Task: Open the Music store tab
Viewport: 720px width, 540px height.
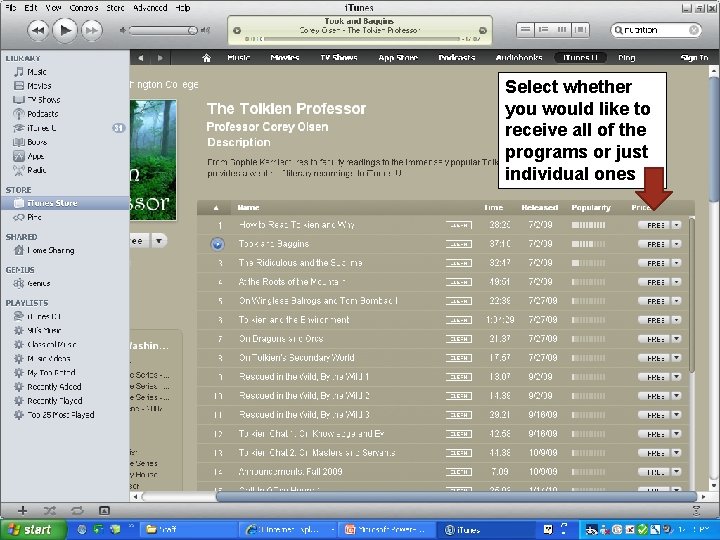Action: click(x=239, y=58)
